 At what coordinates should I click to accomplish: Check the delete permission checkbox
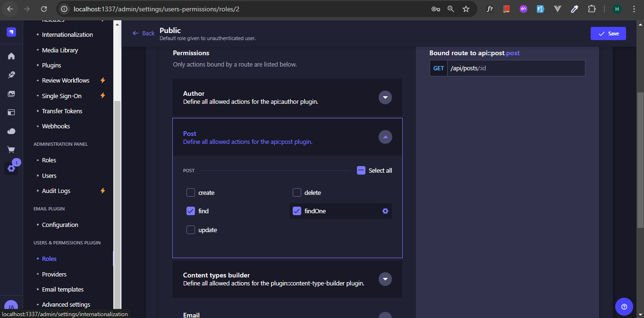pyautogui.click(x=297, y=192)
